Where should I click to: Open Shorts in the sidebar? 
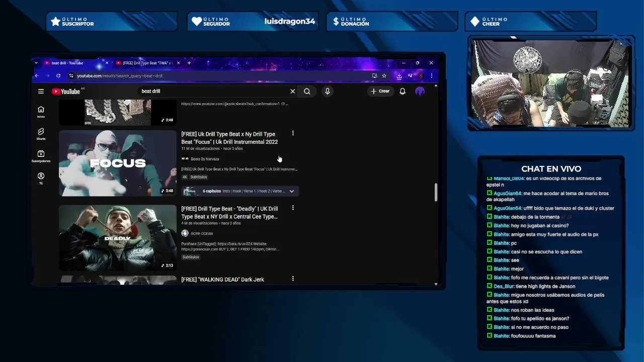point(41,134)
